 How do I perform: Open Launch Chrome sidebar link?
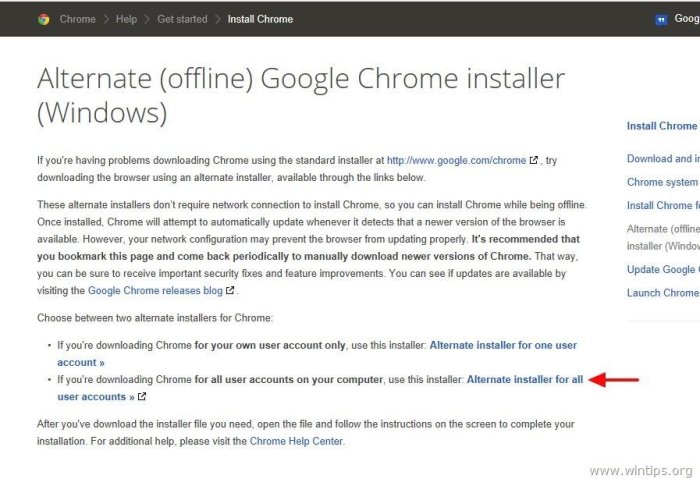pyautogui.click(x=663, y=293)
